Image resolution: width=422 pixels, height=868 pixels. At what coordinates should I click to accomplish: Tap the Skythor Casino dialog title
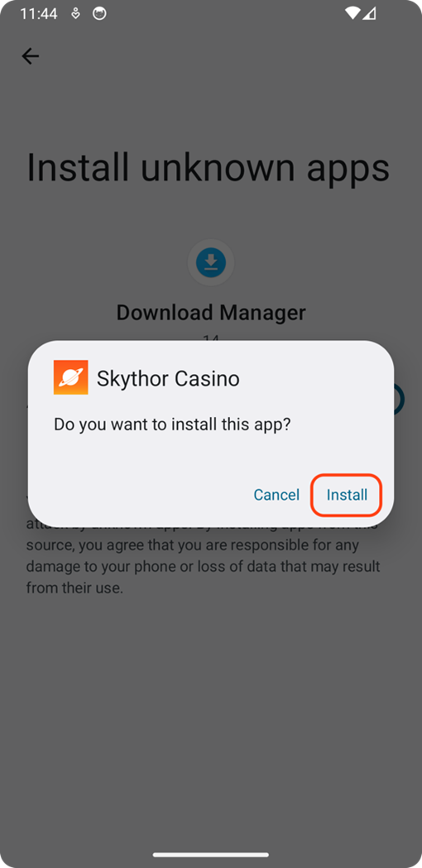pos(168,379)
